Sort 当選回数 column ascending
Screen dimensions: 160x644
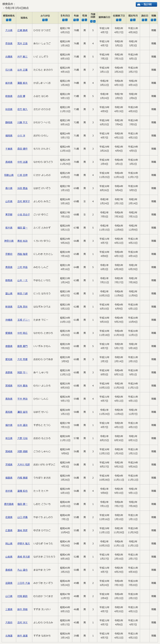(91, 21)
